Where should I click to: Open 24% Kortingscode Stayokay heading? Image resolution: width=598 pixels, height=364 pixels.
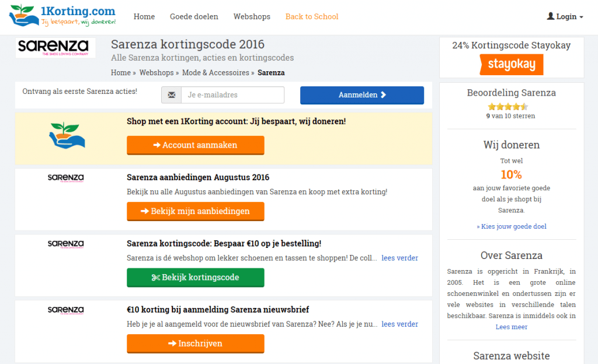(512, 45)
